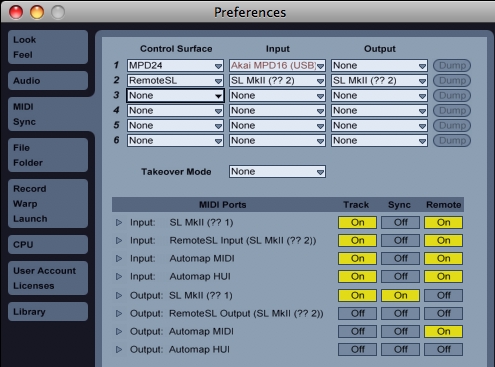Switch to the Library tab
The height and width of the screenshot is (367, 495).
[48, 311]
